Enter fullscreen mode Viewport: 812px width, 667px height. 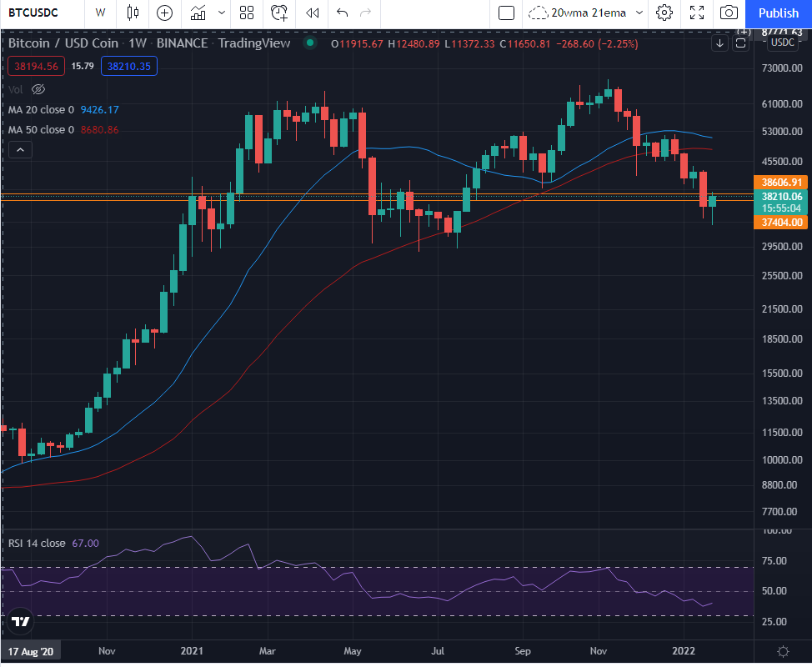697,13
